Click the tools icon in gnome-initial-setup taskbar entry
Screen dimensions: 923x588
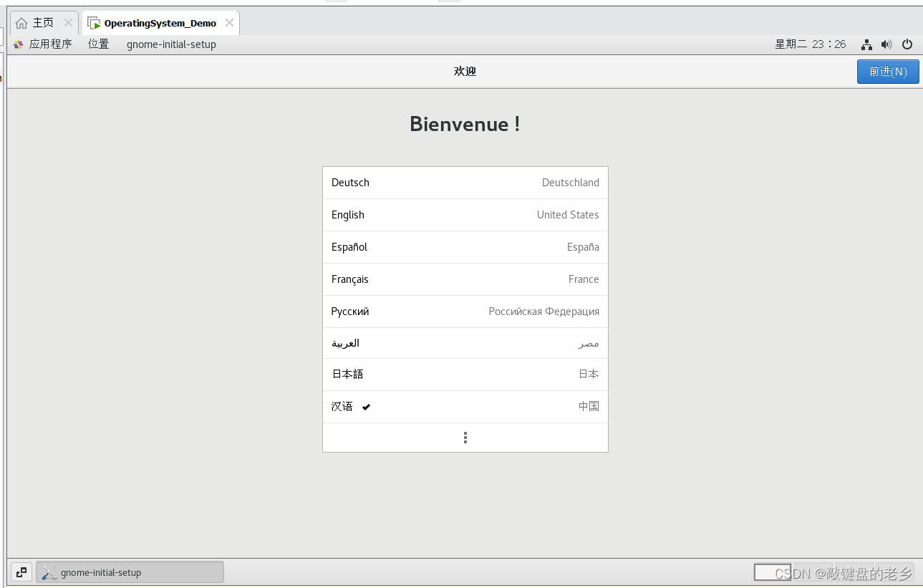pyautogui.click(x=49, y=572)
